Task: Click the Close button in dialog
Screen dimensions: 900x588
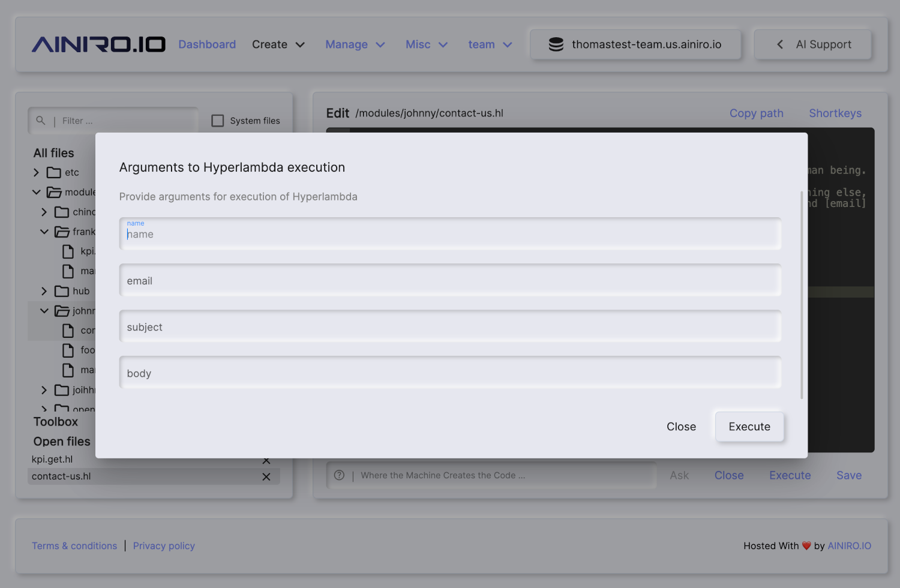Action: (681, 427)
